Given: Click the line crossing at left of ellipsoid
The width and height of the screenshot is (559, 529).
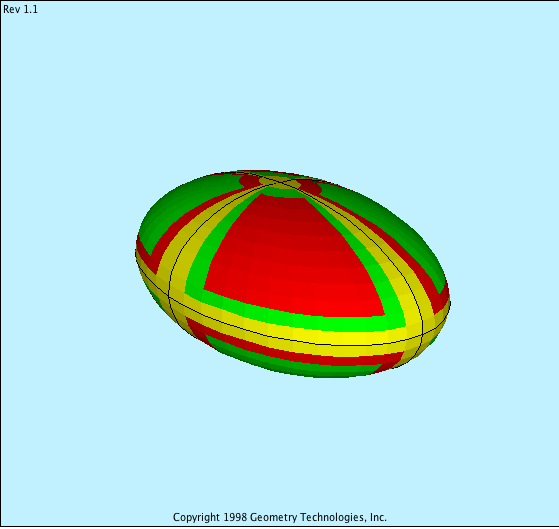Looking at the screenshot, I should click(x=169, y=296).
